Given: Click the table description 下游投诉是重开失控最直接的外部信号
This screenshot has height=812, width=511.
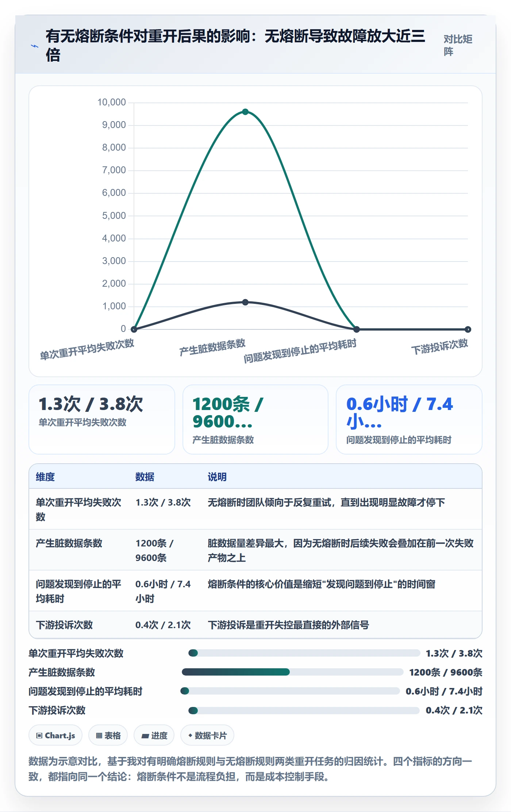Looking at the screenshot, I should (x=288, y=625).
